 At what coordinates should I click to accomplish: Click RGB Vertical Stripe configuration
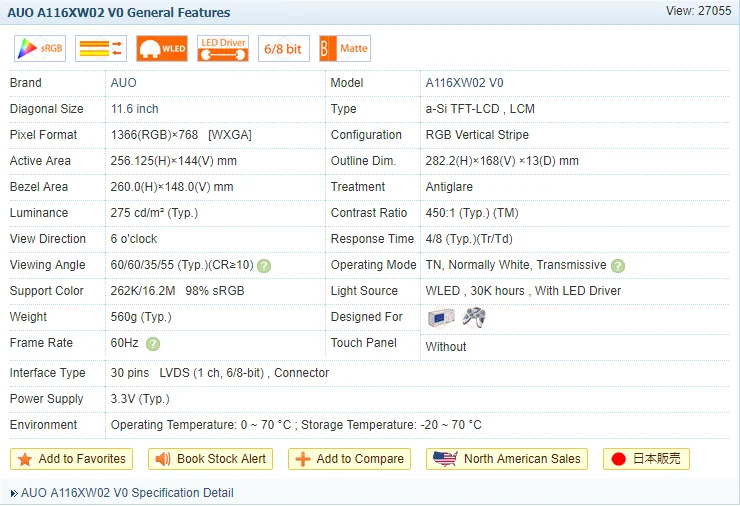(477, 135)
